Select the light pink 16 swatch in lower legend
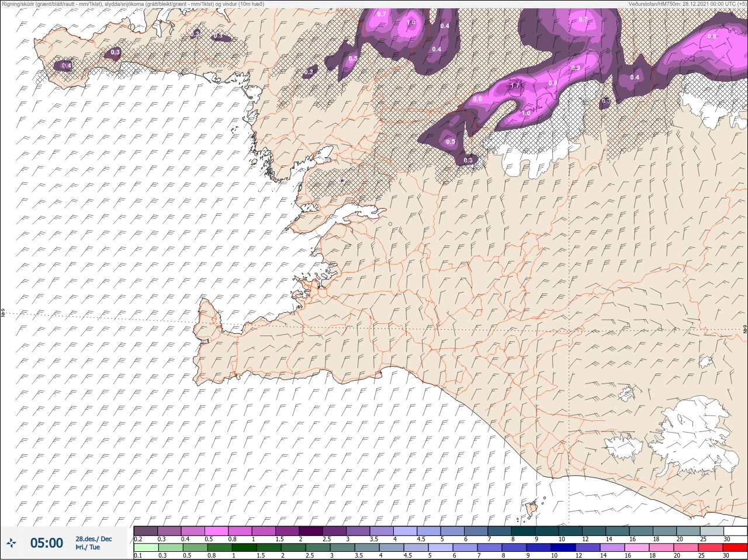Screen dimensions: 748x560 (637, 548)
